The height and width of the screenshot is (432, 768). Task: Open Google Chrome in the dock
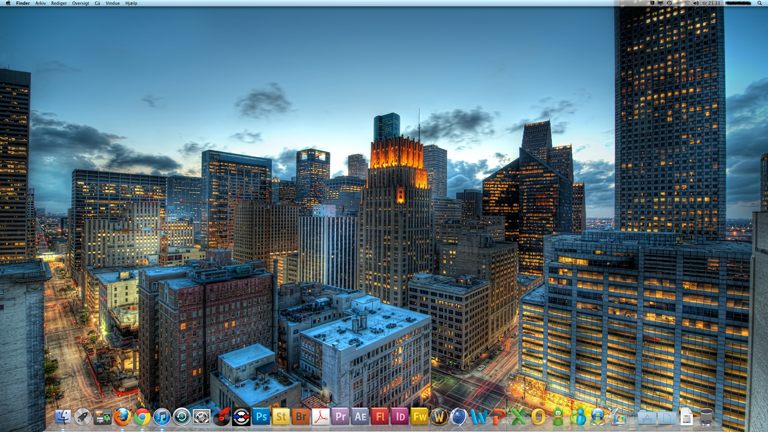(x=143, y=417)
